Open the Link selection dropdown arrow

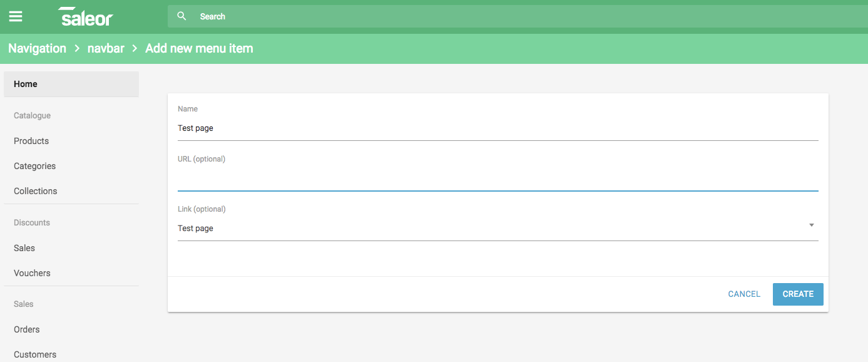[811, 225]
